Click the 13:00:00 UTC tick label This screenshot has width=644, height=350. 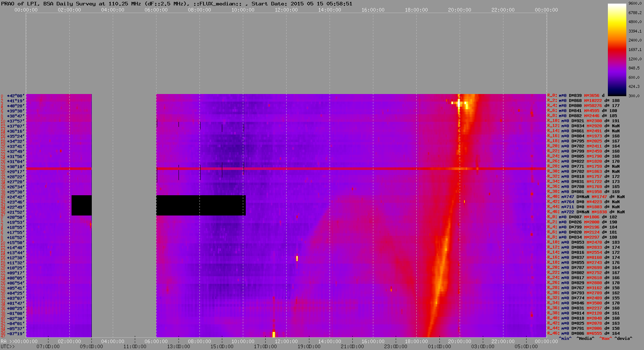[179, 346]
